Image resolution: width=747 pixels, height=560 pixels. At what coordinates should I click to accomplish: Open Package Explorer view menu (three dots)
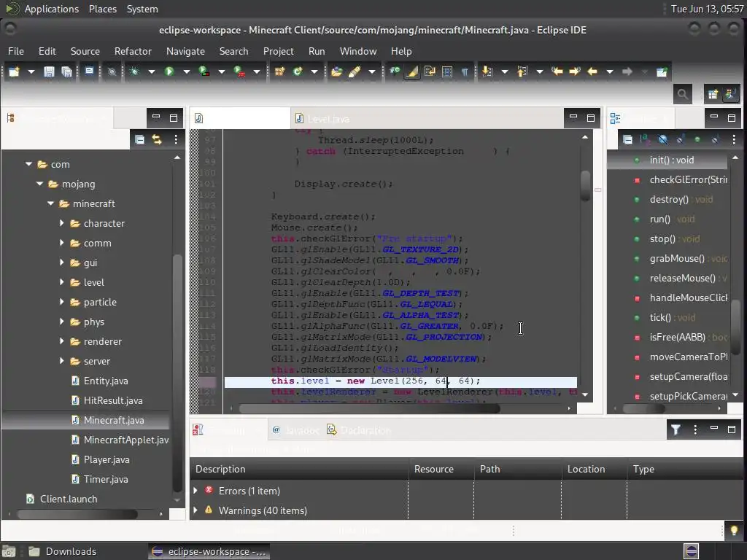(x=176, y=139)
